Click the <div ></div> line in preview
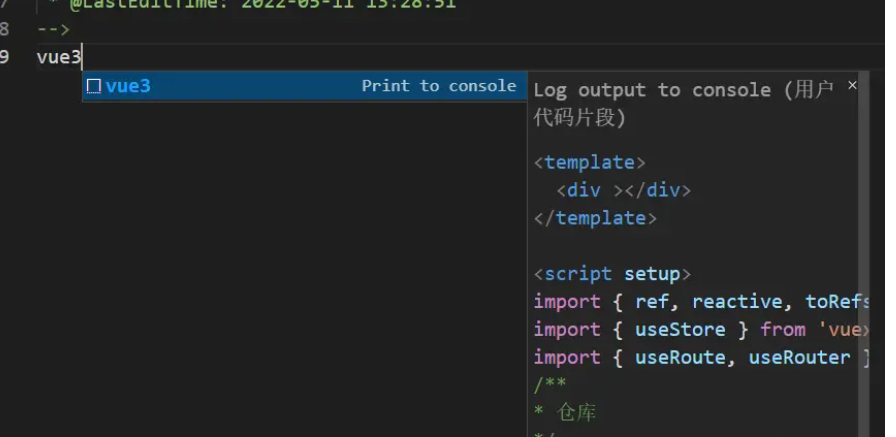The width and height of the screenshot is (896, 437). [x=623, y=190]
